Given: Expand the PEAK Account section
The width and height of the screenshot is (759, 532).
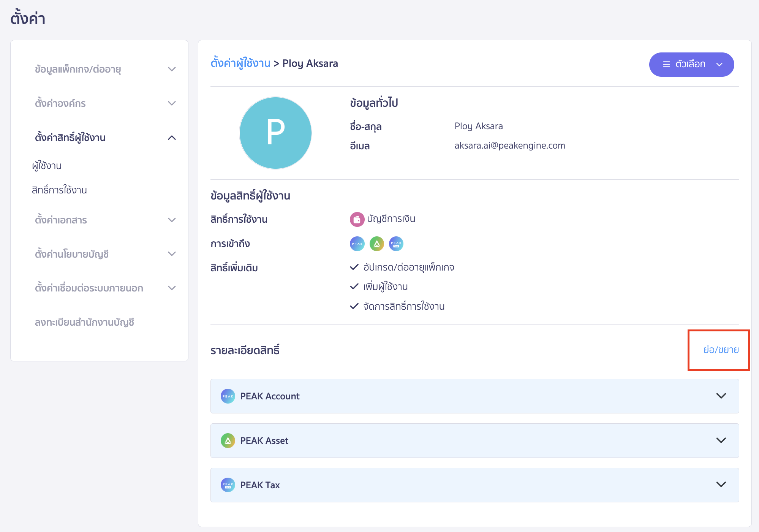Looking at the screenshot, I should [720, 396].
